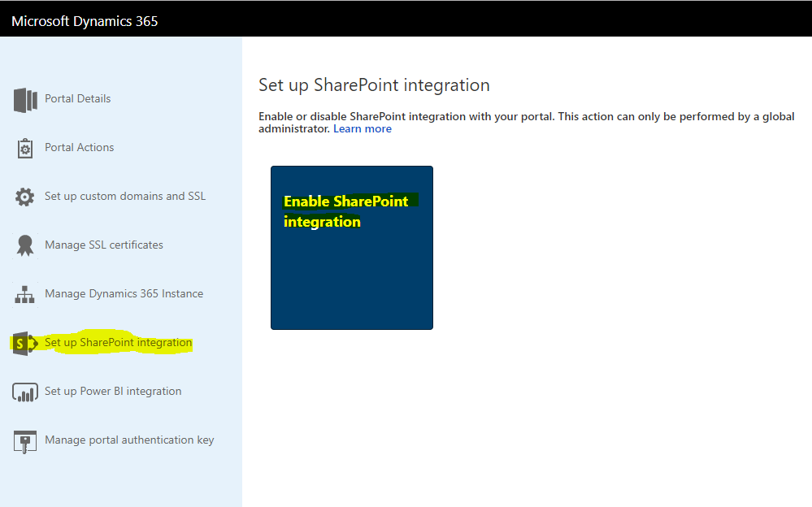Open Portal Details from the sidebar
812x507 pixels.
(77, 98)
